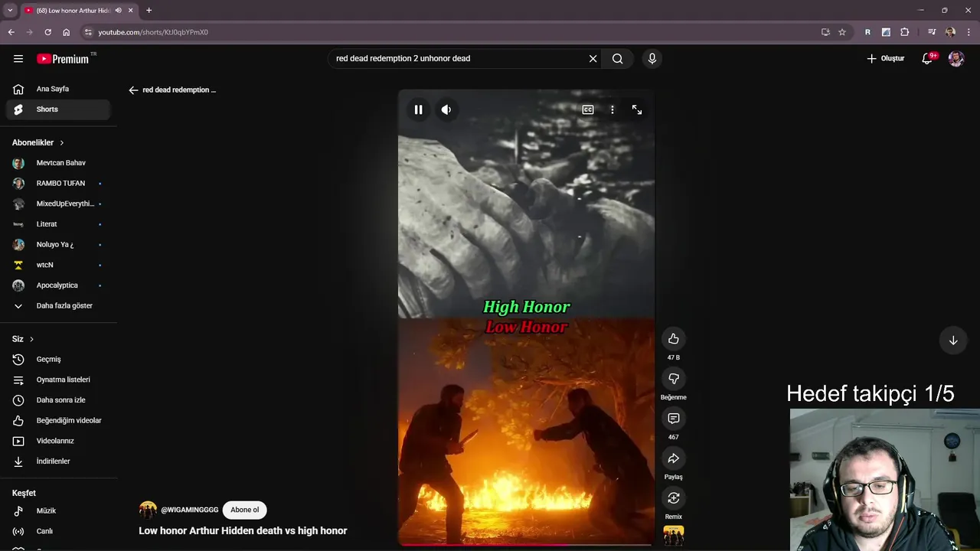Reload the page in browser
This screenshot has height=551, width=980.
point(47,32)
